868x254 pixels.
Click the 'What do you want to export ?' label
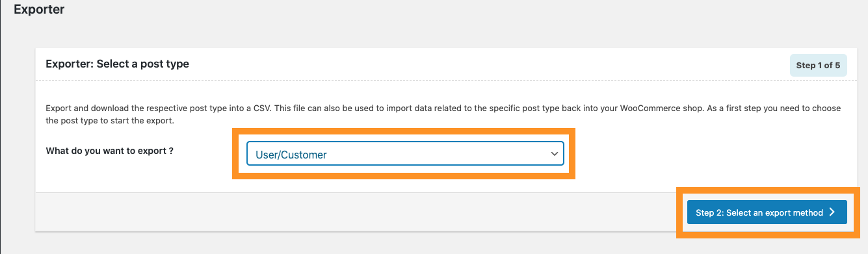tap(110, 151)
